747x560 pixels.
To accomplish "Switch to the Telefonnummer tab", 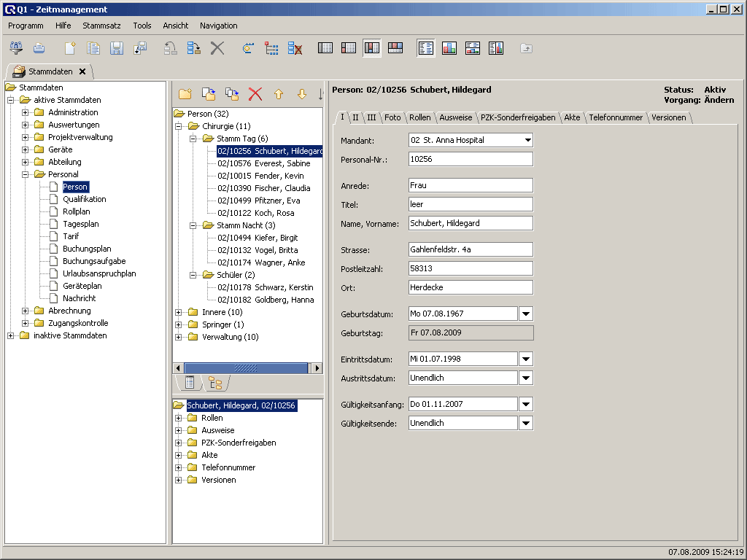I will [x=616, y=117].
